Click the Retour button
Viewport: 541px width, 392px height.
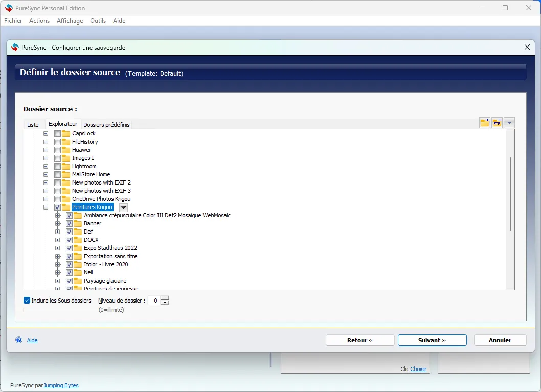(x=360, y=340)
